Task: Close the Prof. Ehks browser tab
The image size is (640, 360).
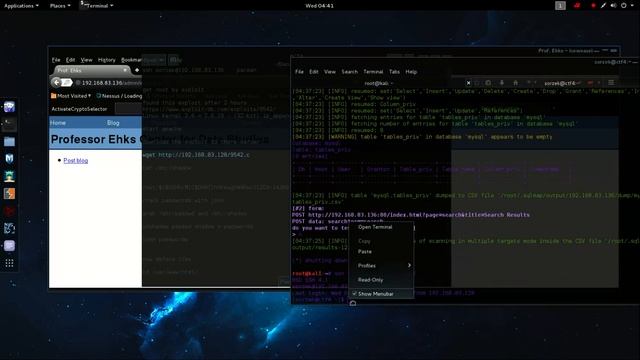Action: [x=125, y=70]
